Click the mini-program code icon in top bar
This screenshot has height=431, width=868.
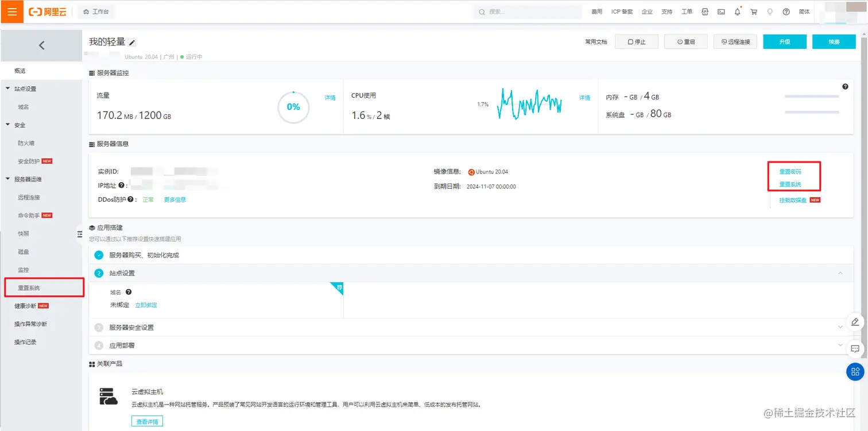click(x=705, y=11)
